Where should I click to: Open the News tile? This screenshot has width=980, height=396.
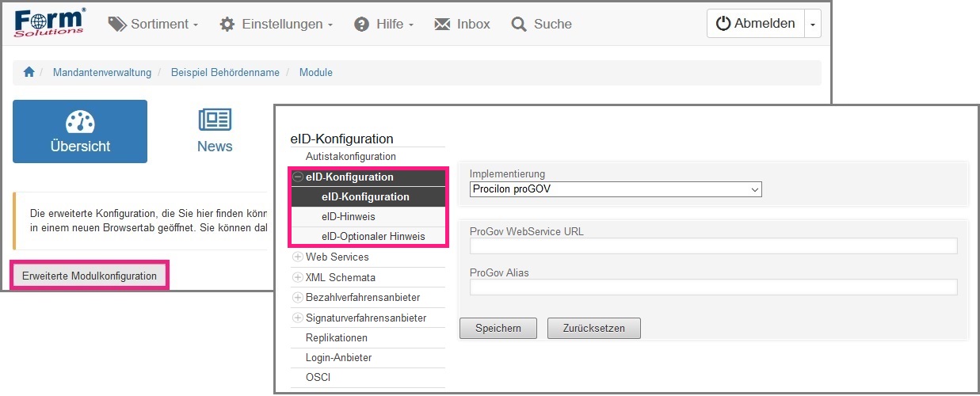(x=215, y=131)
